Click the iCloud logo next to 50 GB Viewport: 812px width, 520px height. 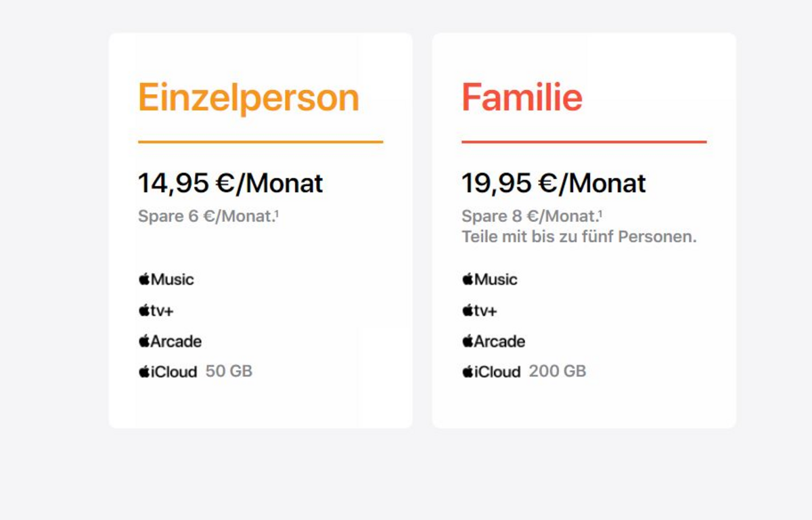tap(168, 372)
